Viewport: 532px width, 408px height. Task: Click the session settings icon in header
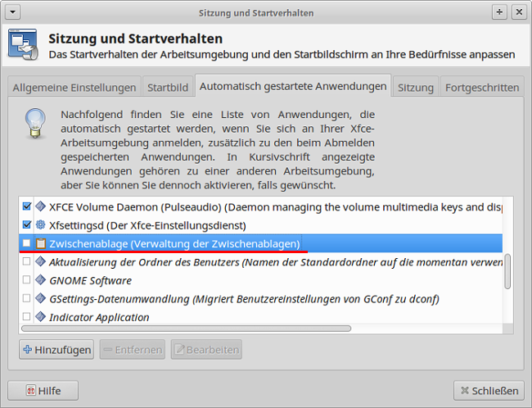[22, 46]
